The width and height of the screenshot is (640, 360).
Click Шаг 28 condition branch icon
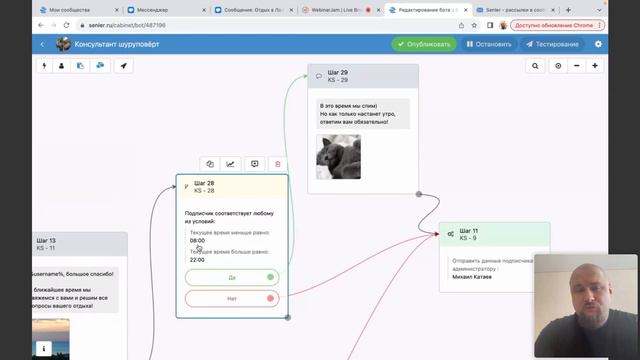187,187
